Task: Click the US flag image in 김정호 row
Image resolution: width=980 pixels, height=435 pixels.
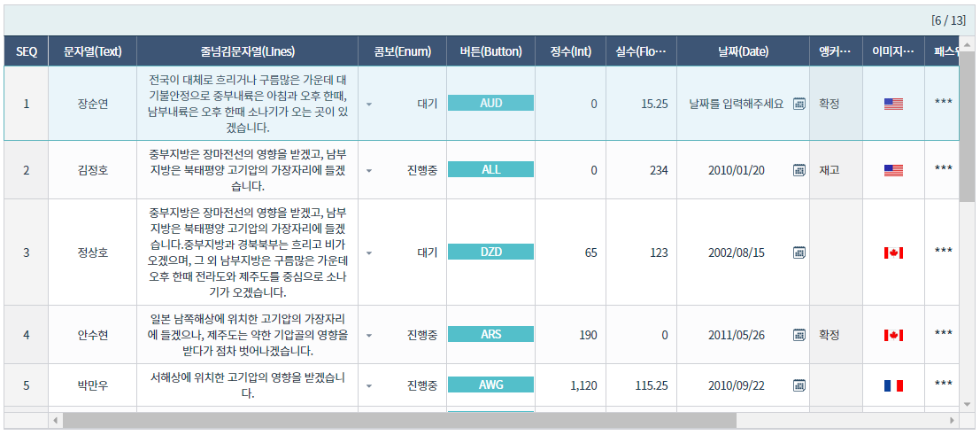Action: (x=893, y=169)
